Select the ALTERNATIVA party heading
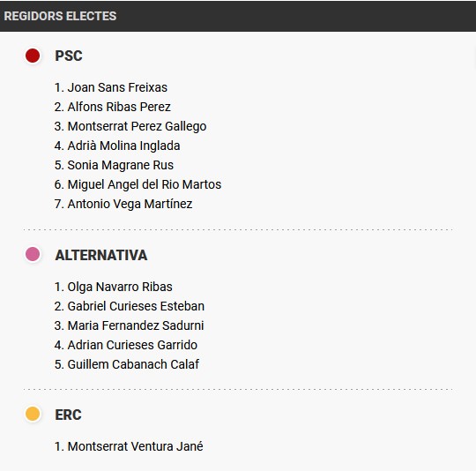This screenshot has width=476, height=471. pyautogui.click(x=101, y=255)
